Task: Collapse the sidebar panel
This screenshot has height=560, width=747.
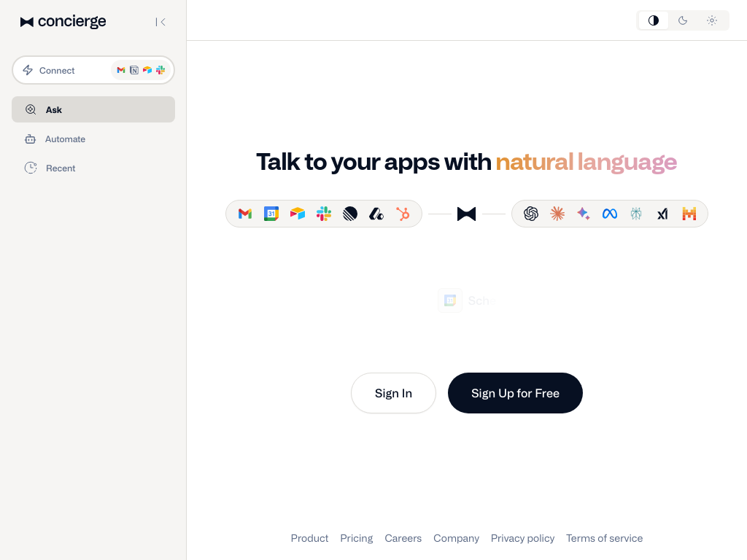Action: point(160,22)
